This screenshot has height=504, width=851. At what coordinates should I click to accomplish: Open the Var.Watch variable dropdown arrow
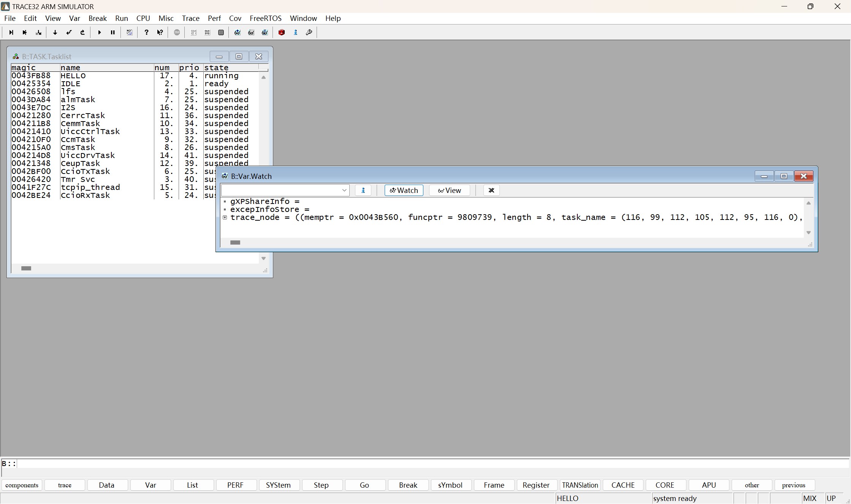[344, 190]
